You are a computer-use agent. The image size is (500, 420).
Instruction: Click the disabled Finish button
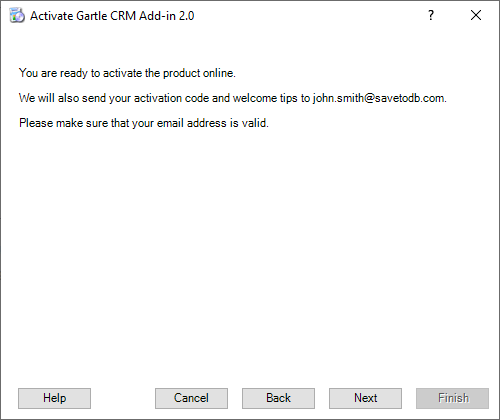[452, 398]
